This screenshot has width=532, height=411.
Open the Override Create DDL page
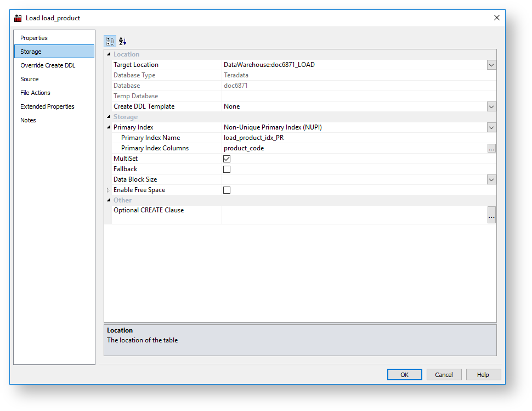click(x=54, y=65)
